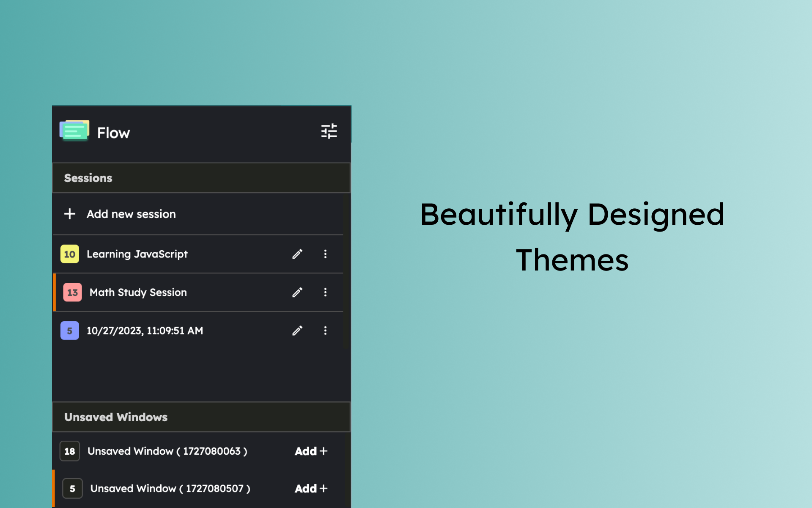Edit the Math Study Session name
Screen dimensions: 812x508
pyautogui.click(x=297, y=293)
